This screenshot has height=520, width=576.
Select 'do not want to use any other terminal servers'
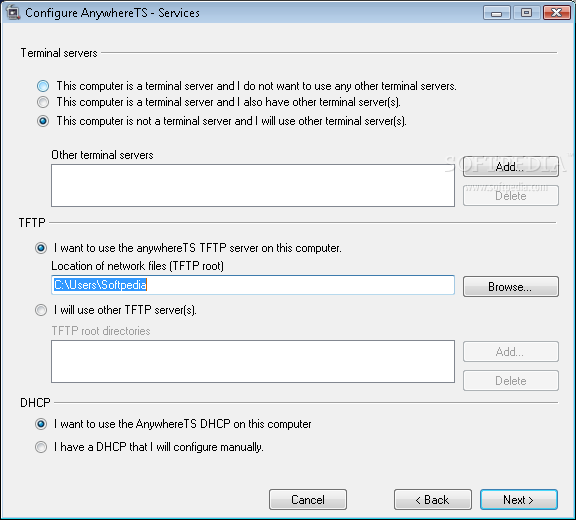[x=43, y=86]
